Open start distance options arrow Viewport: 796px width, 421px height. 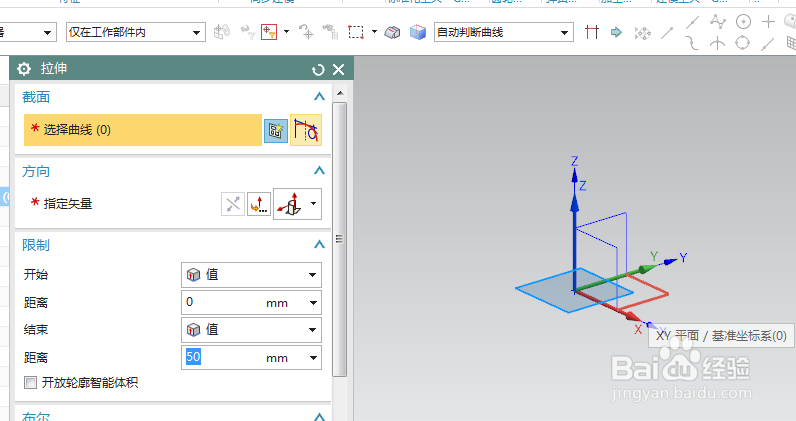313,303
